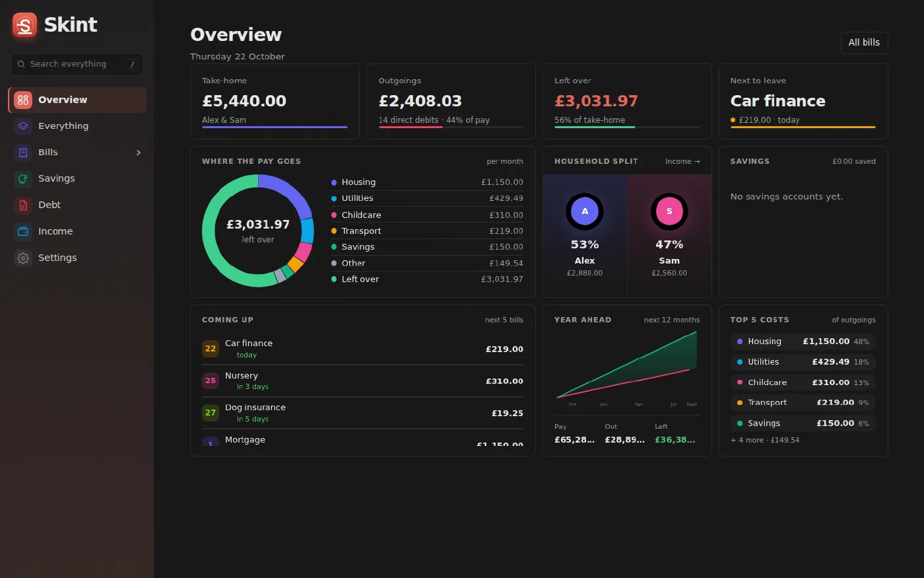Follow the Income arrow link
The height and width of the screenshot is (578, 924).
click(682, 161)
